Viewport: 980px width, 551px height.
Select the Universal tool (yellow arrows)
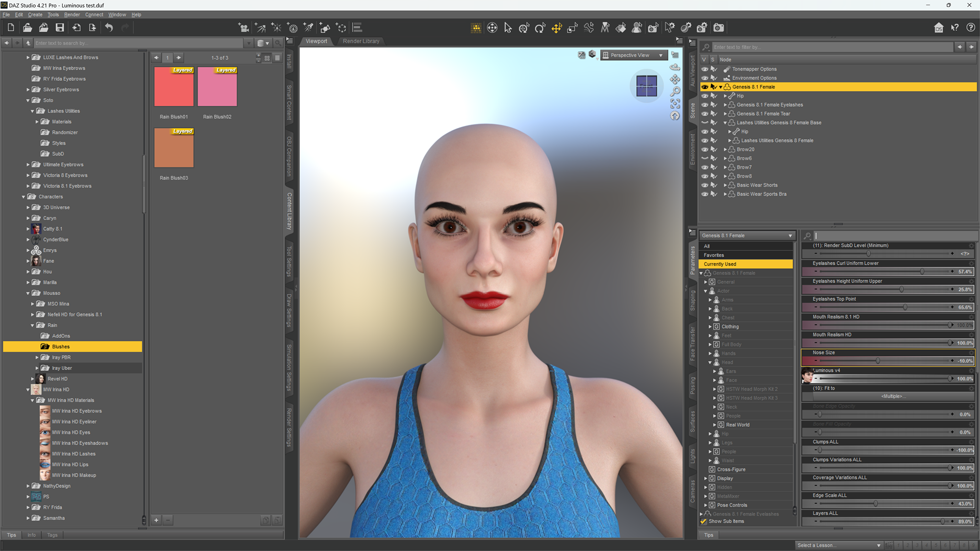coord(556,28)
